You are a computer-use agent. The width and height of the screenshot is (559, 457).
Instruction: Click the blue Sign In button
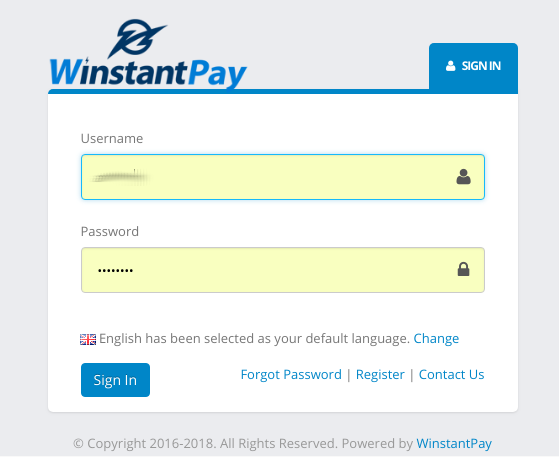116,380
